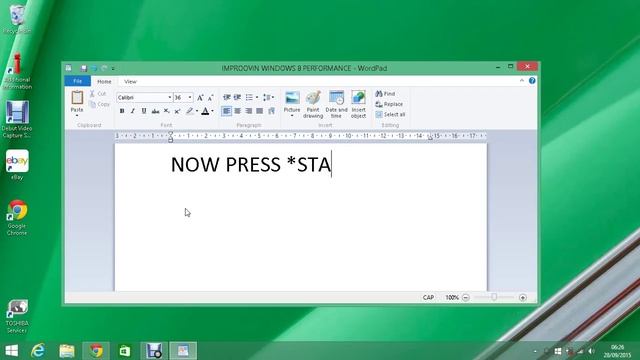Click Insert object
This screenshot has width=640, height=360.
358,104
